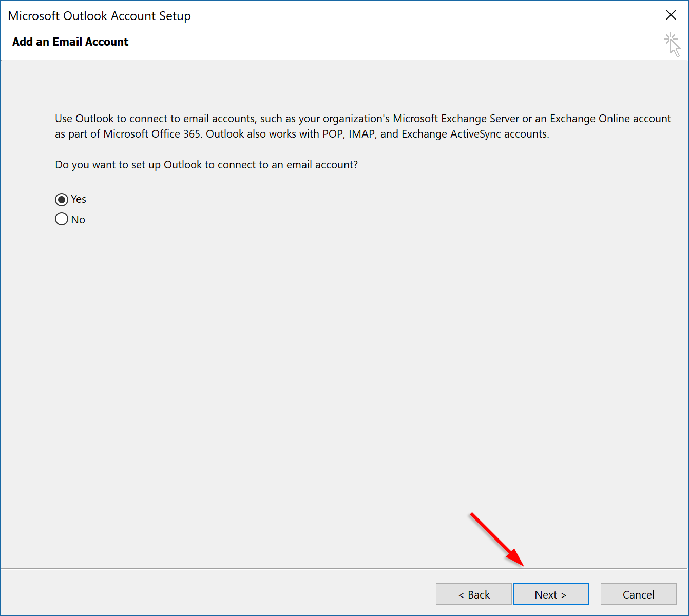
Task: Click the 'Add an Email Account' heading
Action: pos(70,42)
